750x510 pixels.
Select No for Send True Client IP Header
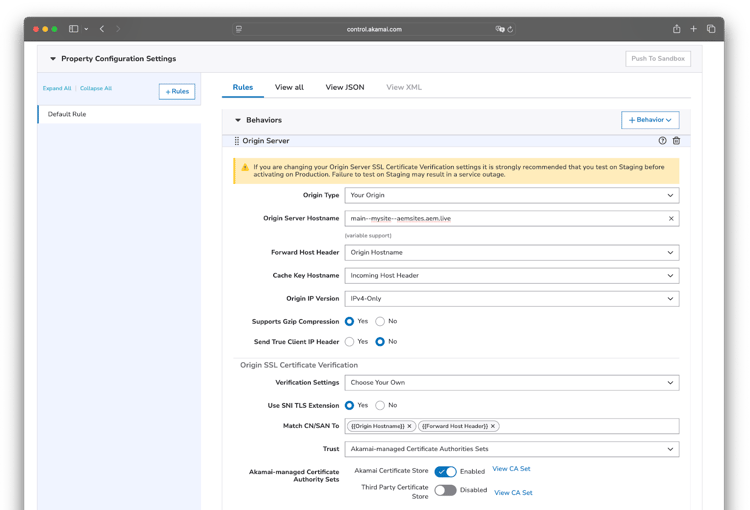380,342
